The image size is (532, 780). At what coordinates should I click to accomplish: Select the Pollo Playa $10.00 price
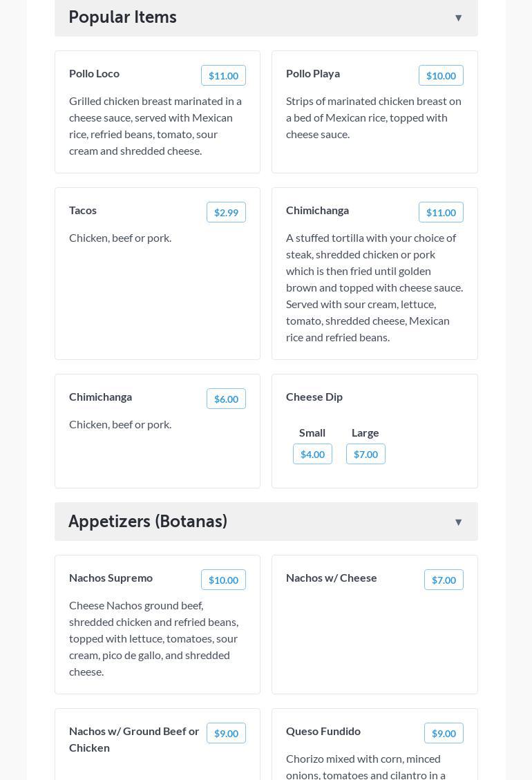pos(441,75)
